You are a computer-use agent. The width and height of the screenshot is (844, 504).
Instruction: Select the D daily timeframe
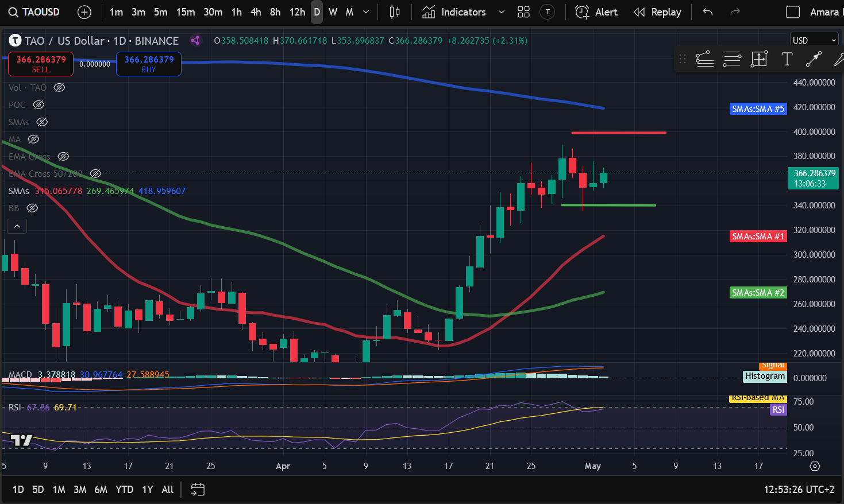pos(317,12)
